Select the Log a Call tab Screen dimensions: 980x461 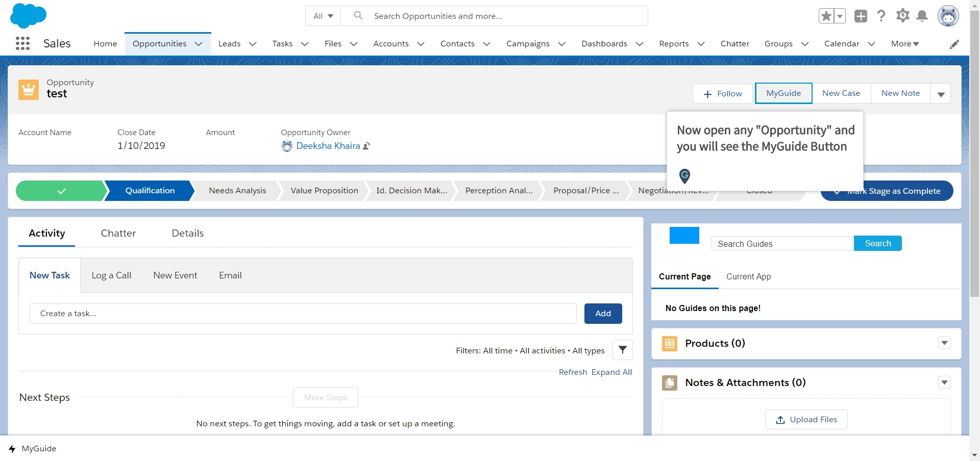tap(111, 275)
